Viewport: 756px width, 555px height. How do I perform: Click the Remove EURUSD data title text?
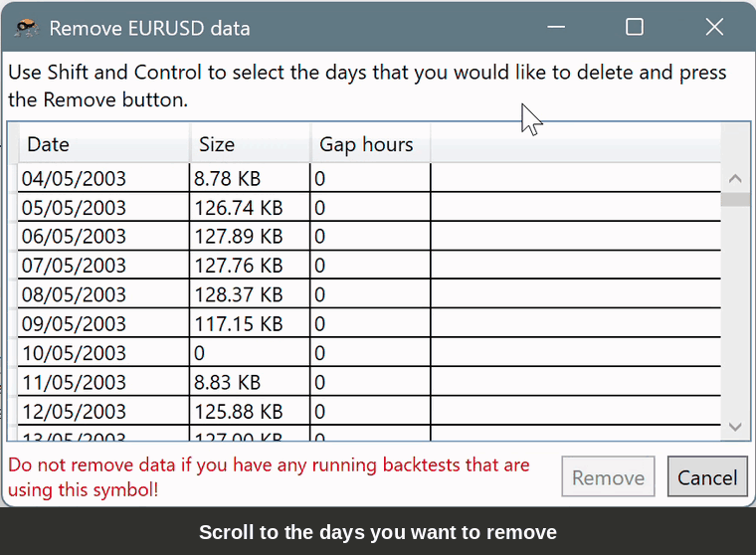pyautogui.click(x=149, y=29)
